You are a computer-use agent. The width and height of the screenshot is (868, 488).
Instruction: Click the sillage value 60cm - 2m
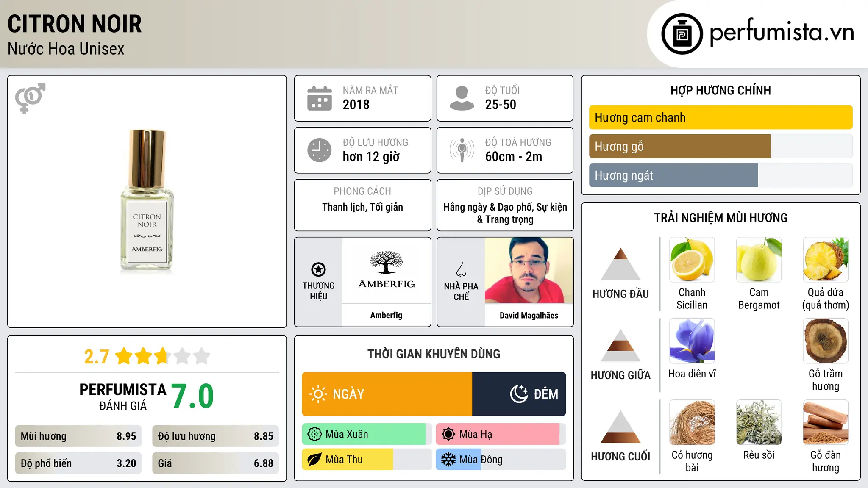[514, 157]
